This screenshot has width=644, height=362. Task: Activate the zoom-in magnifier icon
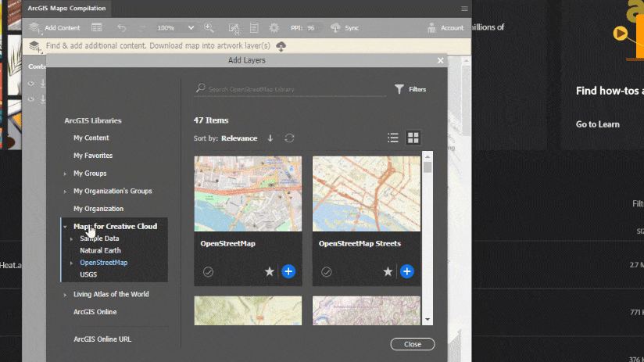209,27
